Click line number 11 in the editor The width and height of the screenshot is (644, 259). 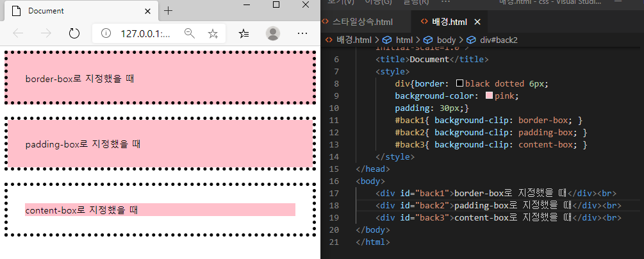coord(334,120)
